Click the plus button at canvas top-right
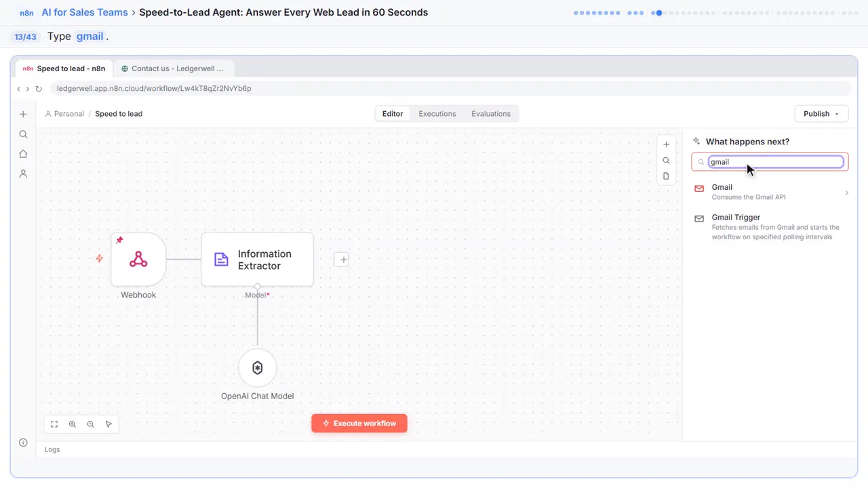The image size is (868, 488). (666, 144)
